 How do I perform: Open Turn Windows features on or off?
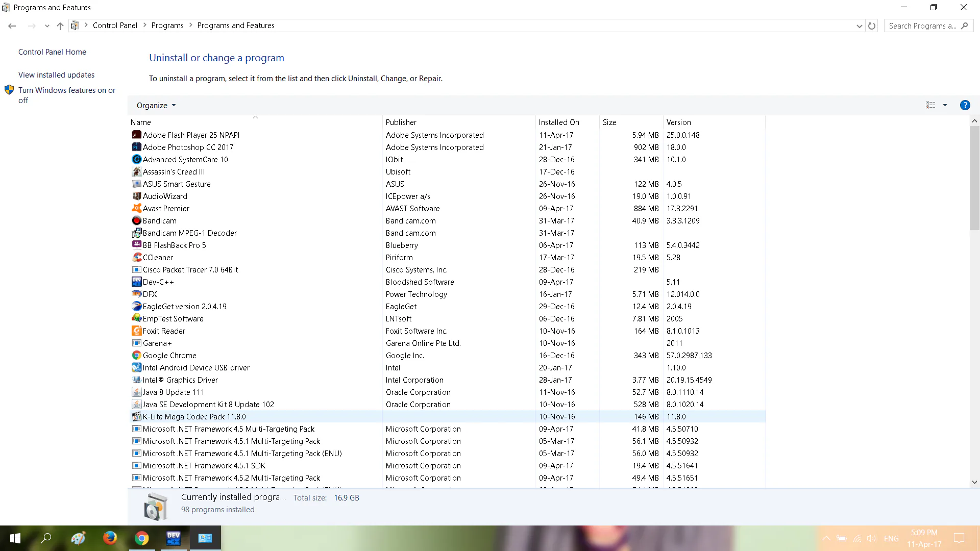tap(67, 95)
